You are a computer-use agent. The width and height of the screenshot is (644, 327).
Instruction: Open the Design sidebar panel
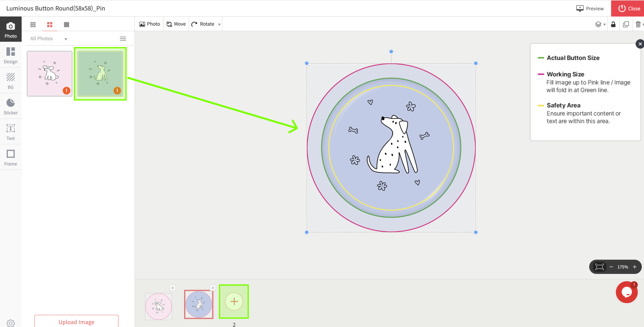(x=10, y=55)
